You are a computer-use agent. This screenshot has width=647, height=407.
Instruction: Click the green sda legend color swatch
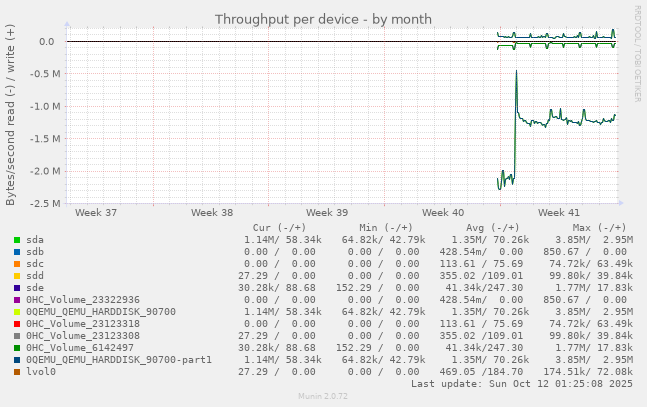(17, 240)
